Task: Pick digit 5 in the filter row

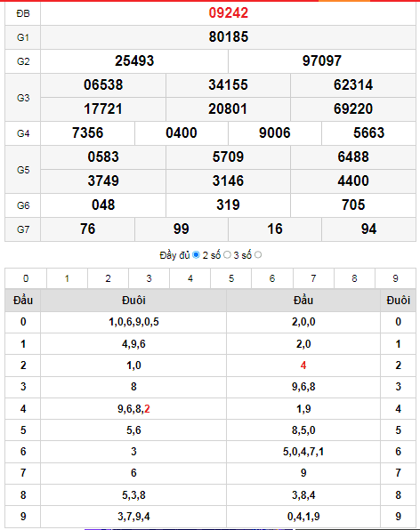Action: [231, 278]
